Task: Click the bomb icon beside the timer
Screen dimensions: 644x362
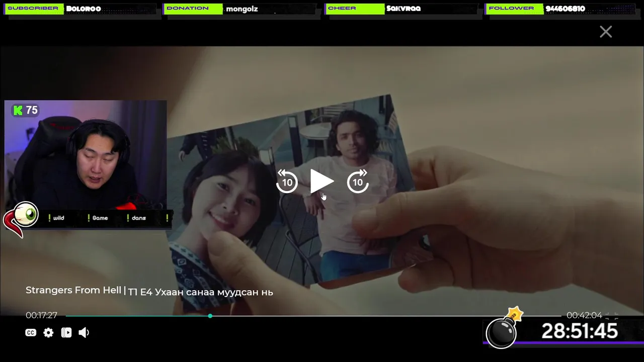Action: [x=504, y=329]
